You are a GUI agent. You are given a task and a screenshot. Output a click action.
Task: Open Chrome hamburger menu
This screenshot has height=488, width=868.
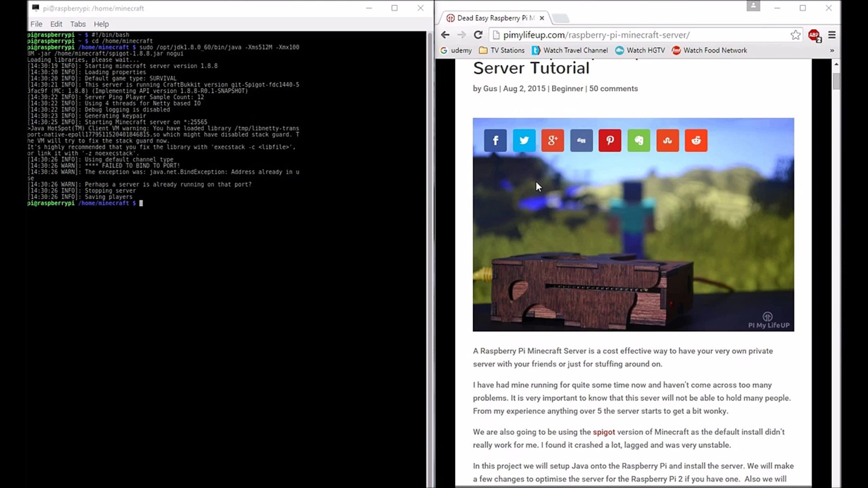pos(832,35)
